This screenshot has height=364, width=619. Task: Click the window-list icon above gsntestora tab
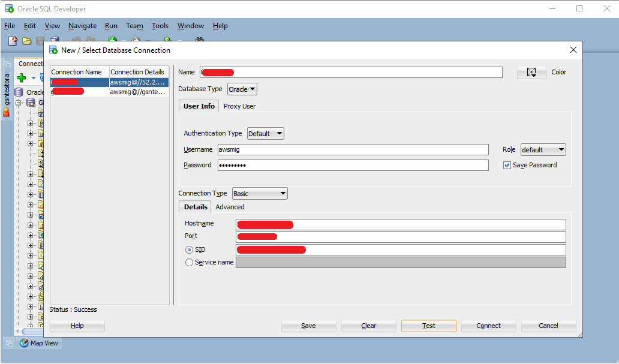click(7, 64)
